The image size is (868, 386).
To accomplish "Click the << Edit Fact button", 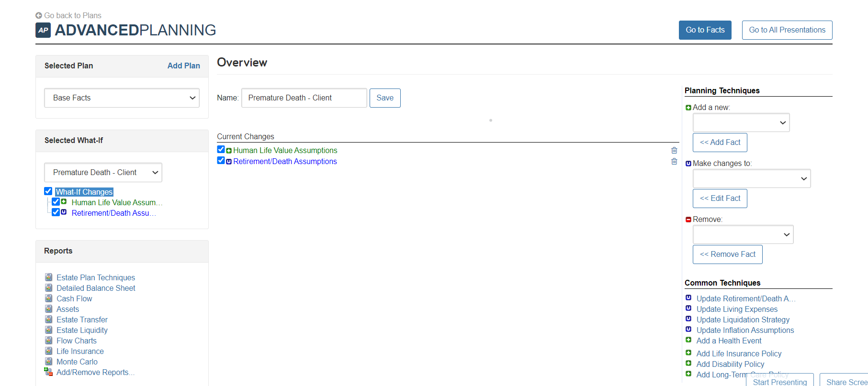I will pyautogui.click(x=720, y=199).
